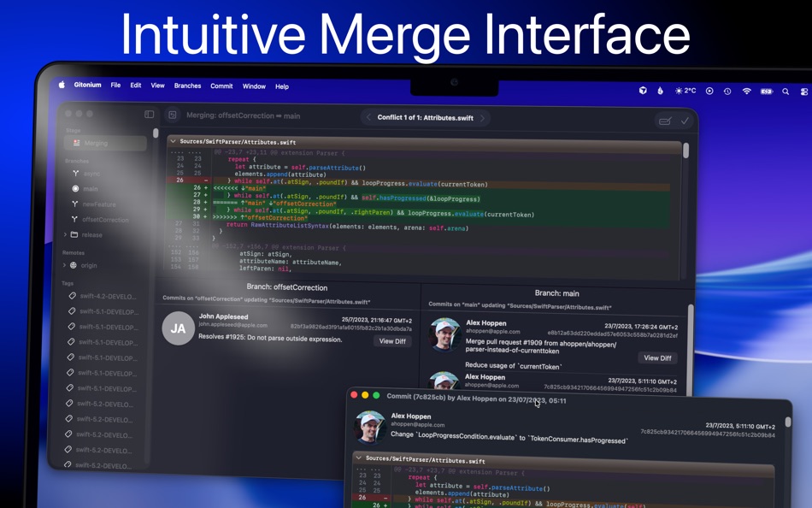
Task: Go to next conflict with right chevron
Action: point(482,118)
